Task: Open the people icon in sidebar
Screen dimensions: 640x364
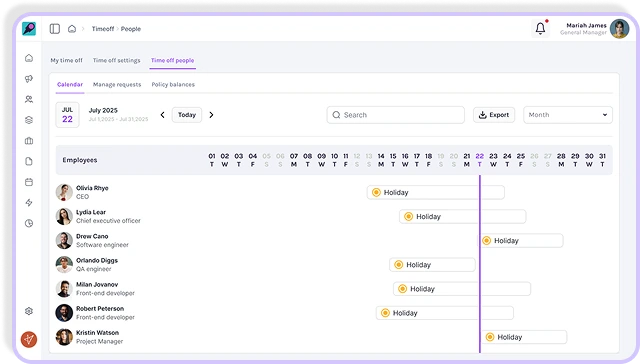Action: pyautogui.click(x=29, y=99)
